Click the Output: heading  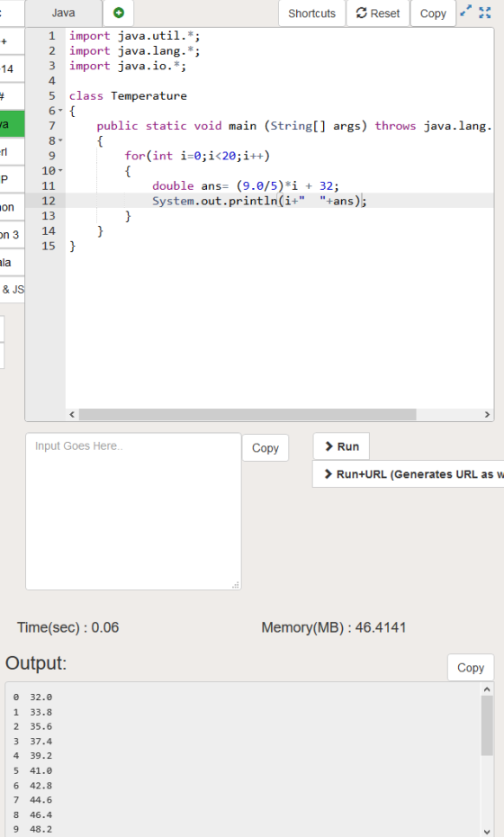point(36,663)
